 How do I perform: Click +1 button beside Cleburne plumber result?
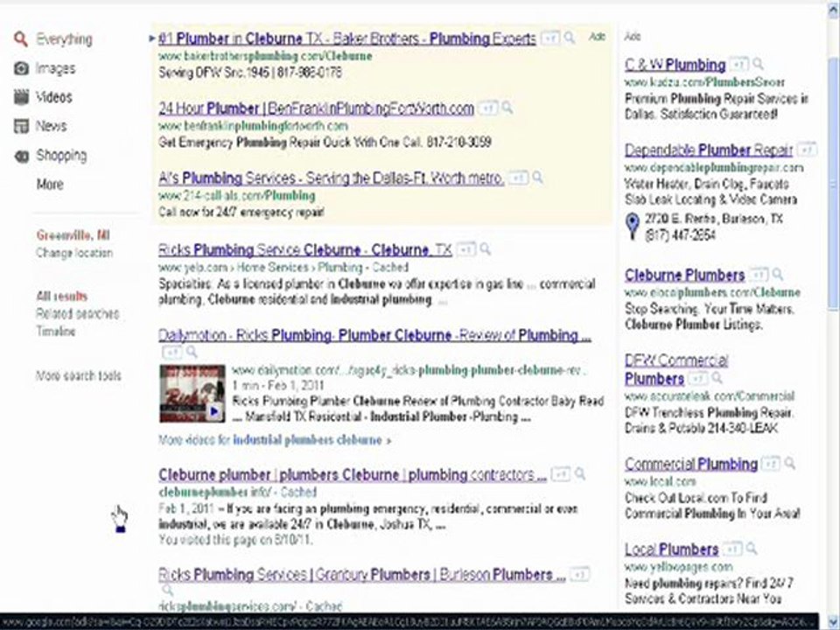coord(560,474)
